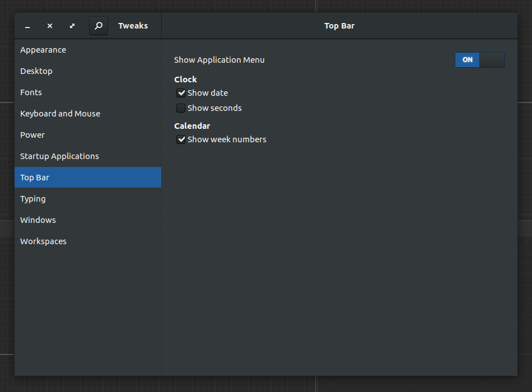532x392 pixels.
Task: Open the Windows settings page
Action: point(88,220)
